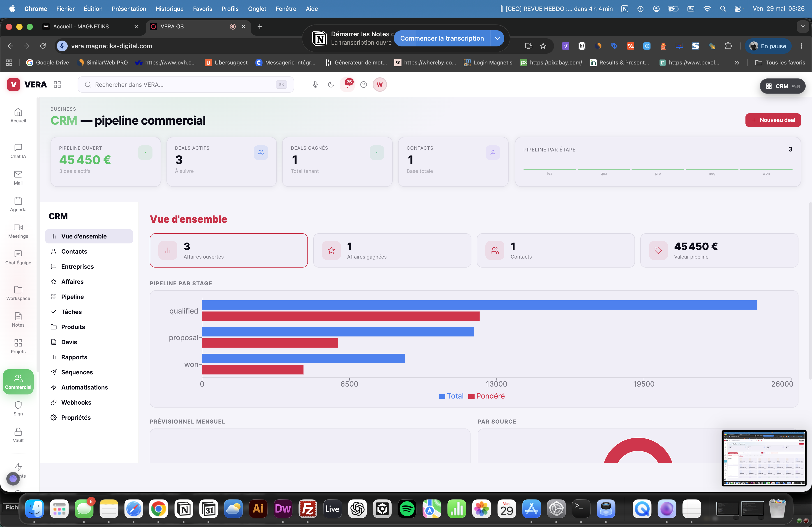
Task: Select the Affaires gagnées card
Action: (392, 250)
